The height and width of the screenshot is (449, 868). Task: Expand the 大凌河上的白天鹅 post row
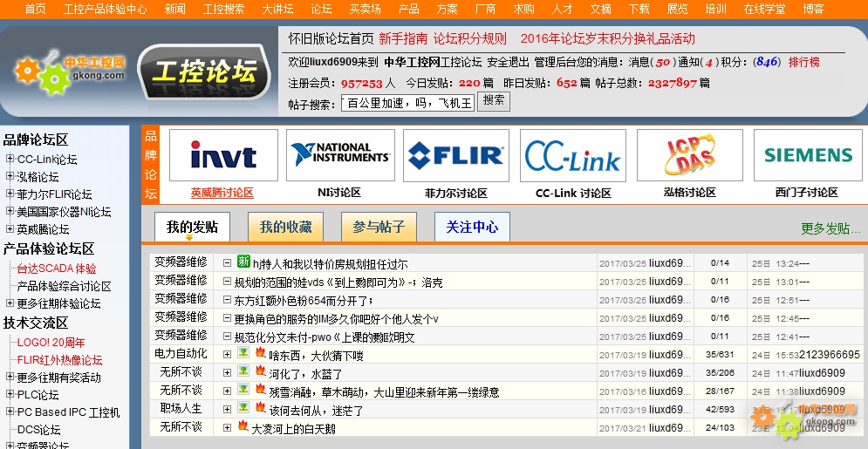tap(227, 427)
